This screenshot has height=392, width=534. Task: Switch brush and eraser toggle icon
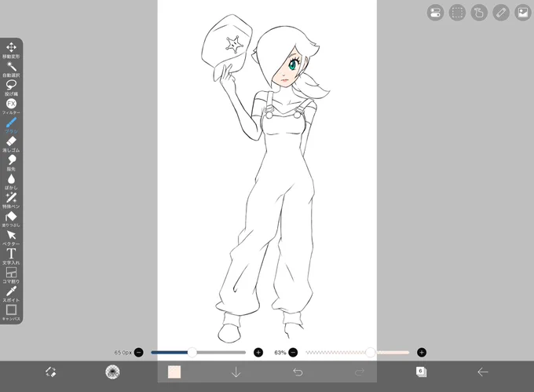pos(51,372)
